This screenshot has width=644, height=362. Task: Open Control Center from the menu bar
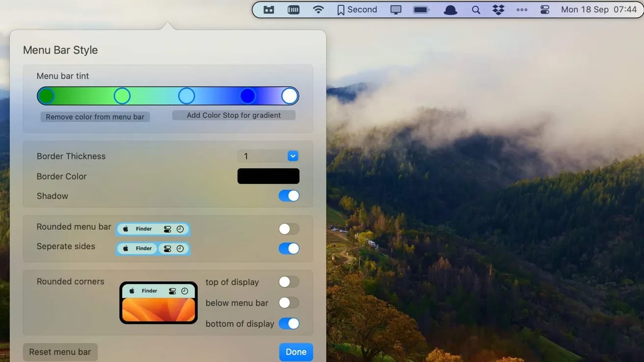[x=544, y=10]
